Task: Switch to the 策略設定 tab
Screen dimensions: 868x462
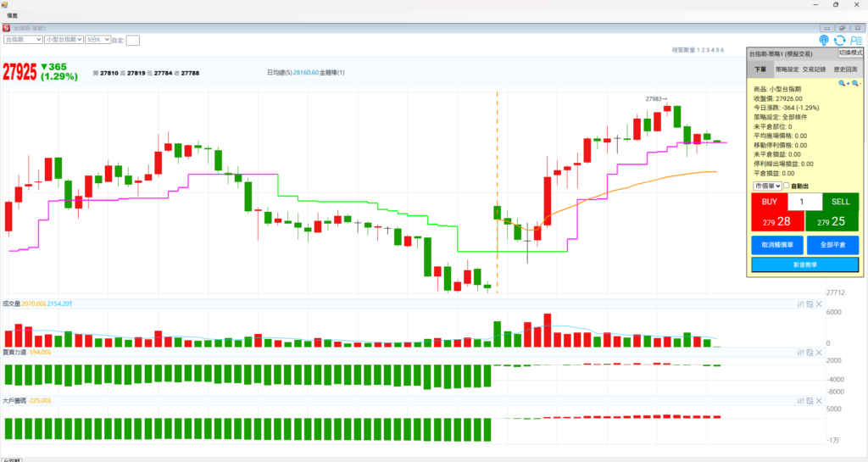Action: click(x=787, y=70)
